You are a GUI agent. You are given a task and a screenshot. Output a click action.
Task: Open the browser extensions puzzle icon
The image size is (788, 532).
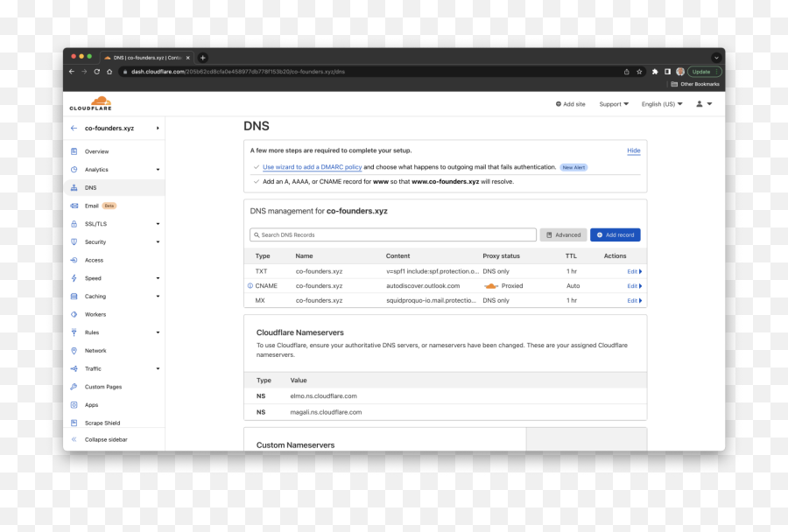(655, 72)
